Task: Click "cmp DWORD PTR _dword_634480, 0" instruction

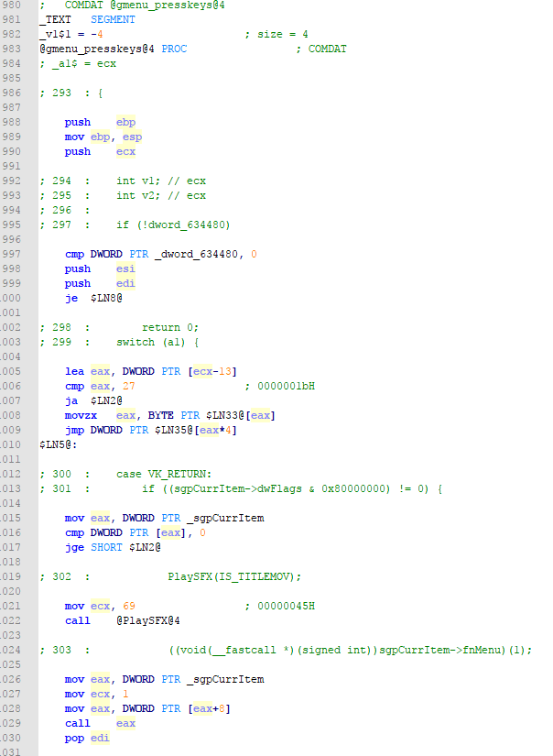Action: coord(161,255)
